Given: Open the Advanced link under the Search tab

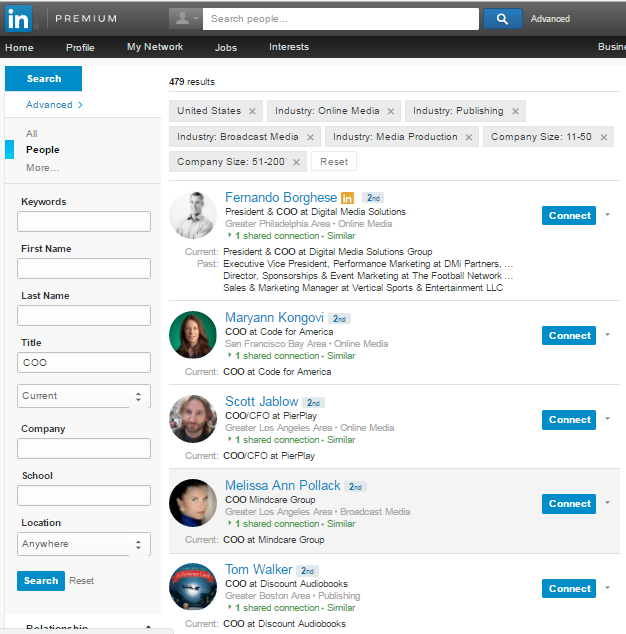Looking at the screenshot, I should click(x=54, y=105).
